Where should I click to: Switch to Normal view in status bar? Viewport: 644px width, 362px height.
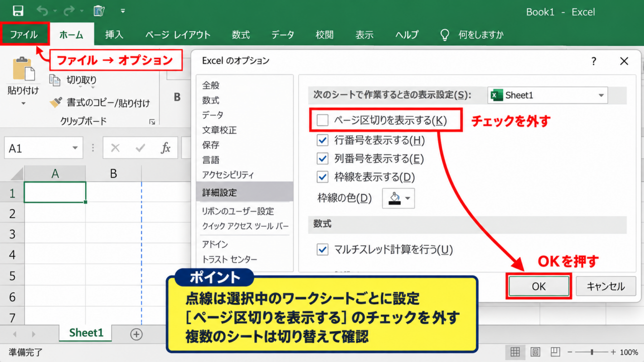click(515, 352)
